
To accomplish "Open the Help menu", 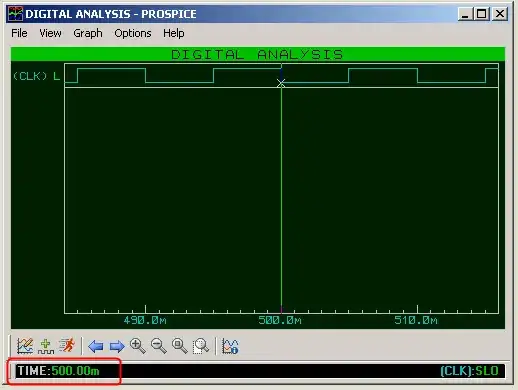I will click(174, 33).
